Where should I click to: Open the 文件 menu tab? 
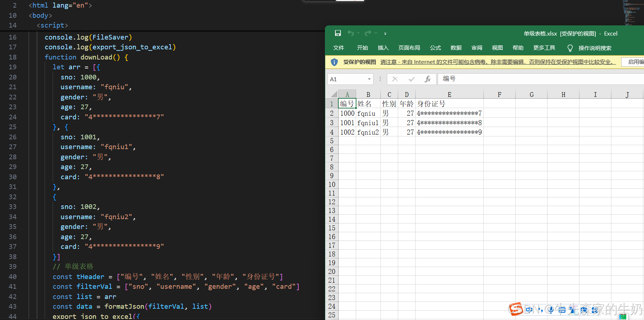(339, 48)
